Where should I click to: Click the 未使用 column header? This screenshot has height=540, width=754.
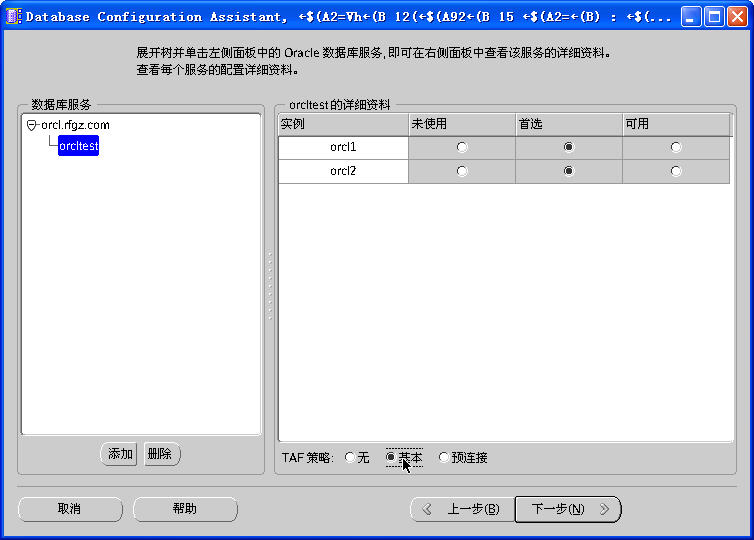coord(462,125)
